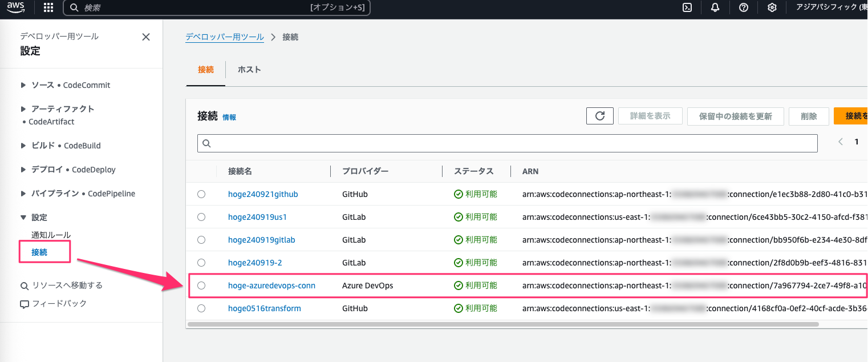Click the GitHub provider cell for hoge240921github
The height and width of the screenshot is (362, 868).
(x=355, y=194)
